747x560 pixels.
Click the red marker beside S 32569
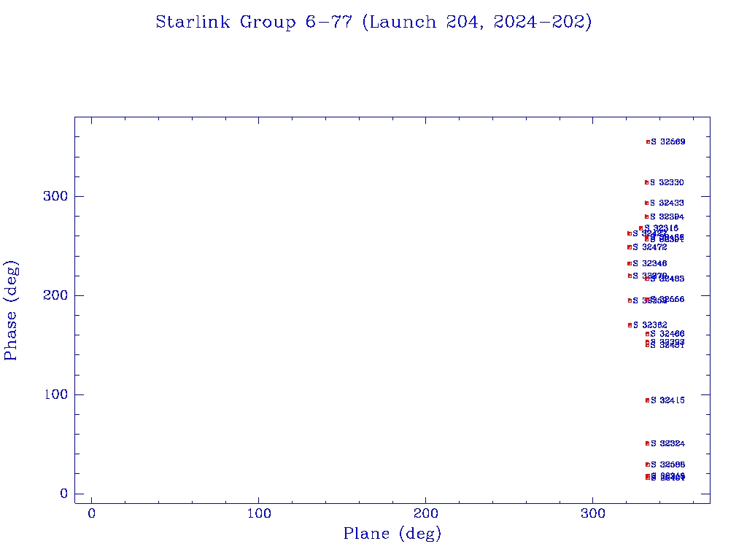point(648,141)
